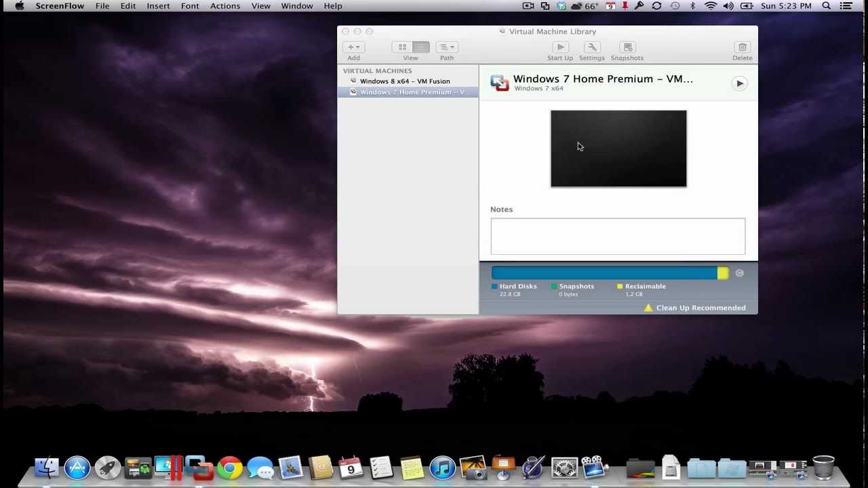Select Windows 8 x64 – VM Fusion
The image size is (868, 488).
pyautogui.click(x=408, y=81)
